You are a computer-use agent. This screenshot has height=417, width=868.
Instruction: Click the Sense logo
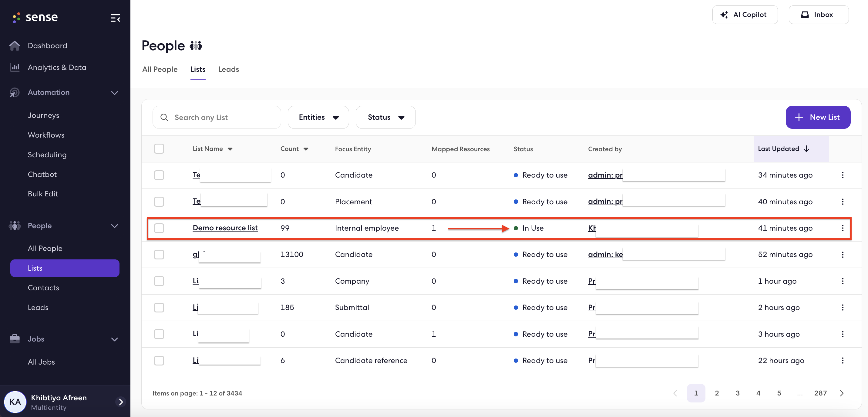point(35,17)
